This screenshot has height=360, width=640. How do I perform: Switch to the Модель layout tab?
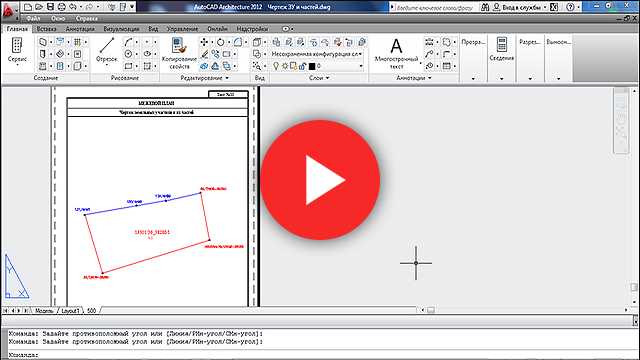coord(44,311)
